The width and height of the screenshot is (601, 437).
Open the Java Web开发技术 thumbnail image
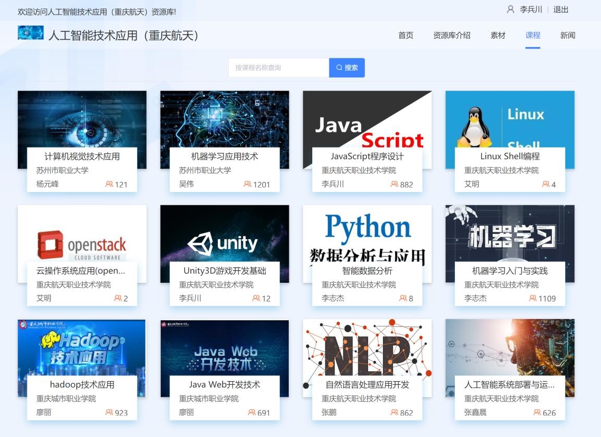pyautogui.click(x=225, y=348)
